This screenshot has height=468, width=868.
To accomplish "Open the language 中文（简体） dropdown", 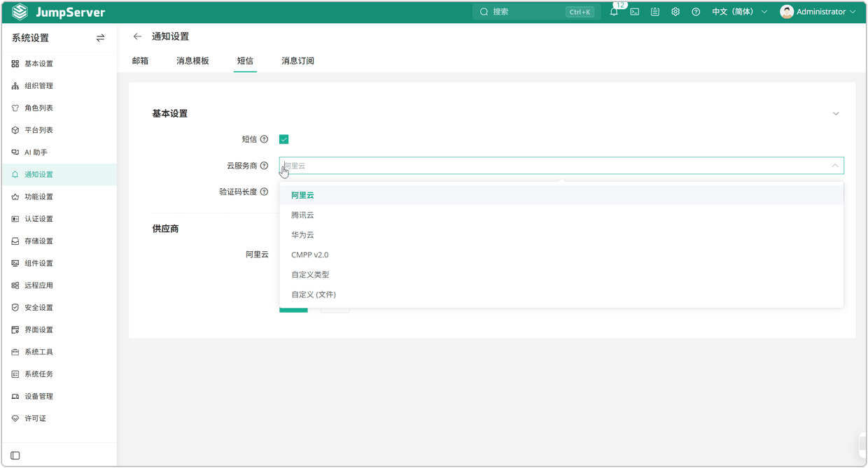I will coord(739,12).
